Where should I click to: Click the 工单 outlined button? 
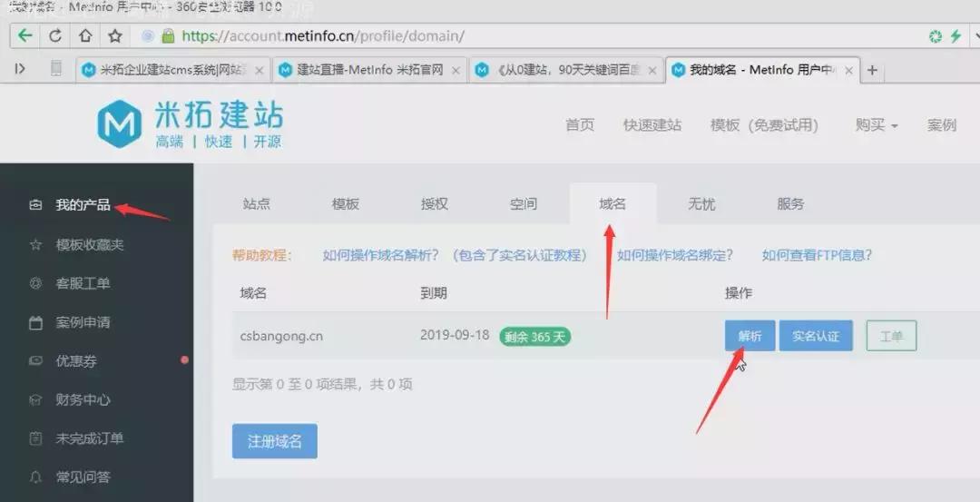pyautogui.click(x=891, y=336)
